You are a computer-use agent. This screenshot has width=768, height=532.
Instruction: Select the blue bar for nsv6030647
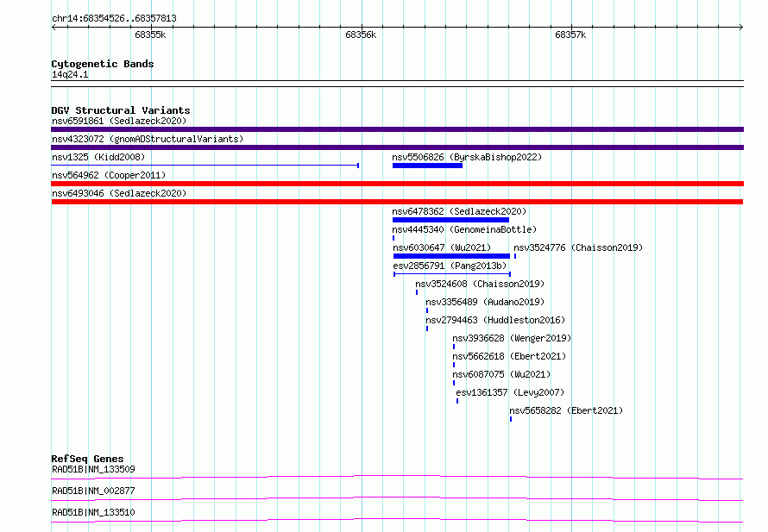tap(451, 256)
